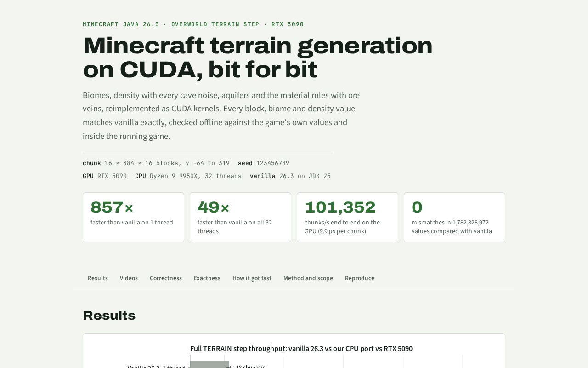This screenshot has height=368, width=588.
Task: Select the 101,352 chunks/s figure
Action: (x=340, y=207)
